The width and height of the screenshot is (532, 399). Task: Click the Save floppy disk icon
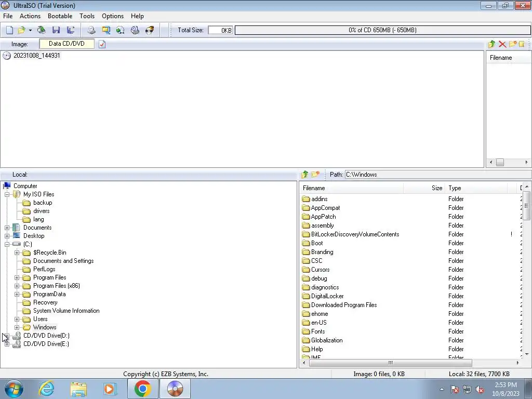pyautogui.click(x=56, y=30)
